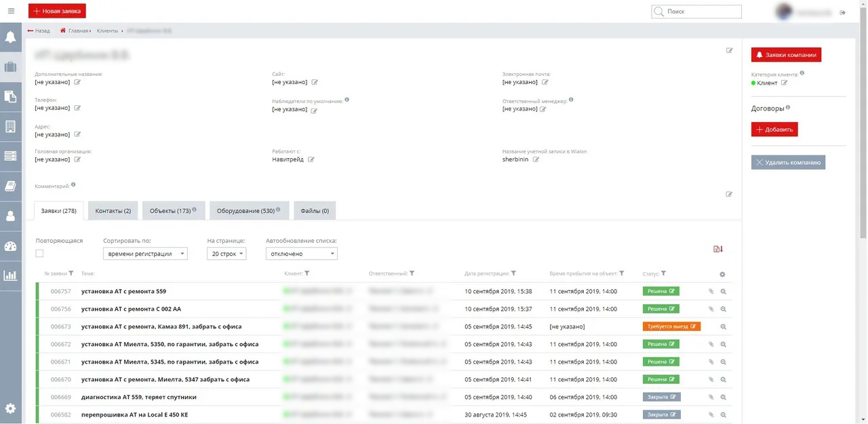Switch to the Оборудование (530) tab
Image resolution: width=868 pixels, height=424 pixels.
pyautogui.click(x=248, y=210)
